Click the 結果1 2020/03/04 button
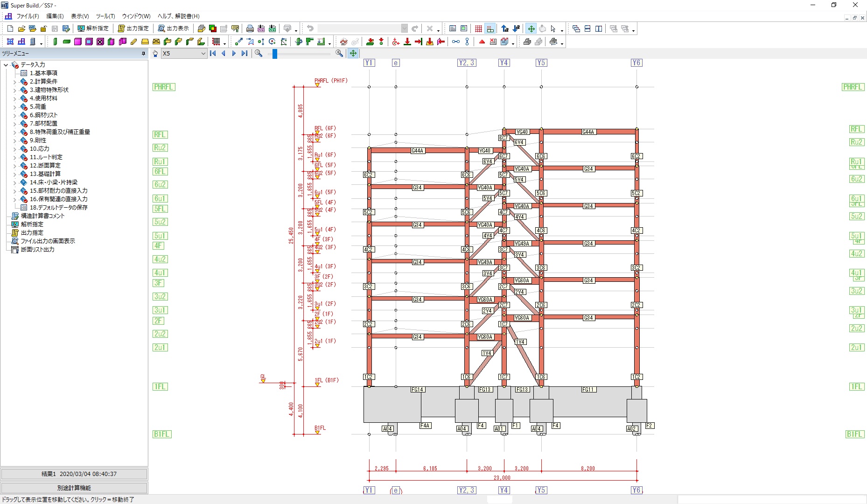The image size is (867, 504). (74, 474)
